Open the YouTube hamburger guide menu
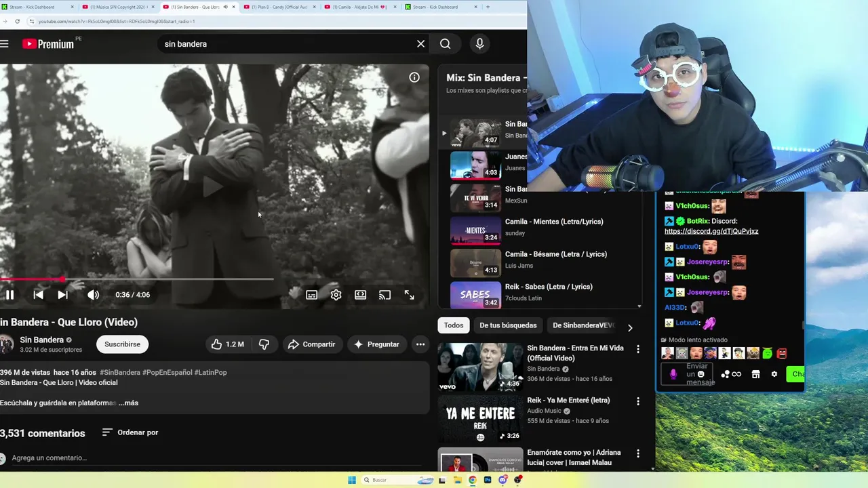This screenshot has width=868, height=488. coord(4,44)
